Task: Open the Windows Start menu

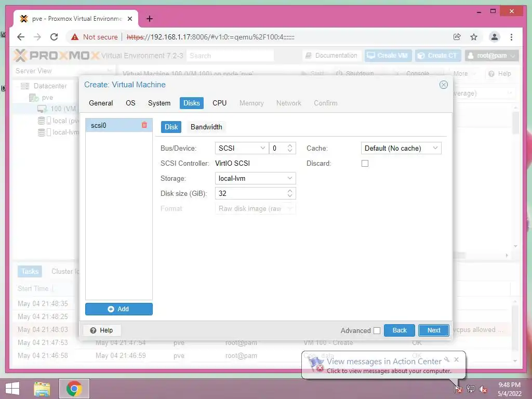Action: click(12, 389)
